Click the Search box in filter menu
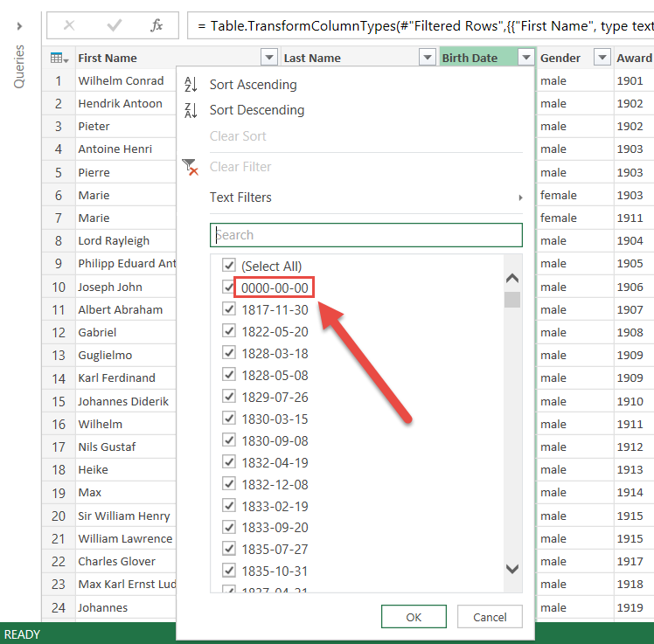Screen dimensions: 654x644 365,235
